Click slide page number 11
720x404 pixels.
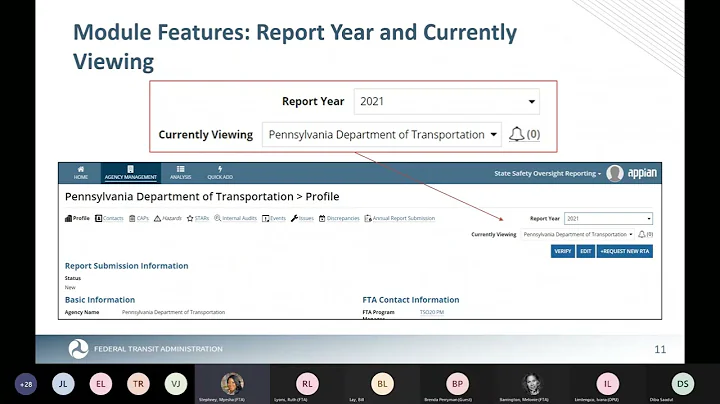[x=660, y=349]
